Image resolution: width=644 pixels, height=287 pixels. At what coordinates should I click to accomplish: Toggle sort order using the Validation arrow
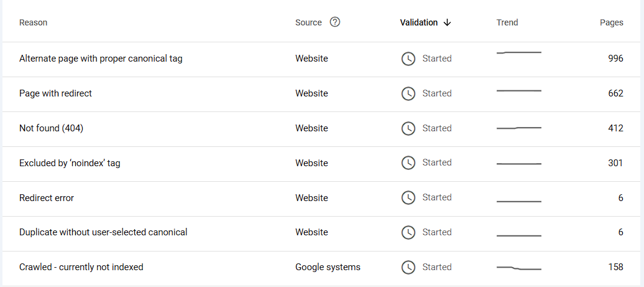[x=448, y=22]
